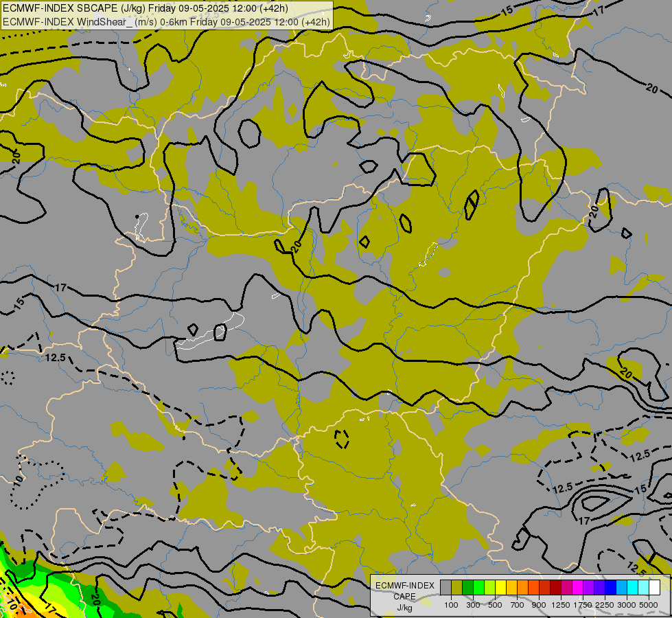
Task: Click the CAPE label in legend
Action: pos(404,597)
